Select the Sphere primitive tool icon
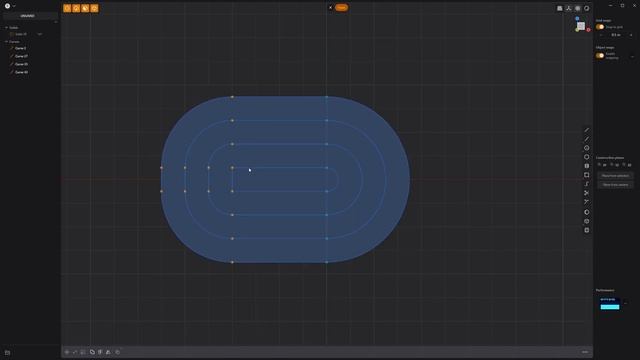Image resolution: width=640 pixels, height=360 pixels. point(587,212)
